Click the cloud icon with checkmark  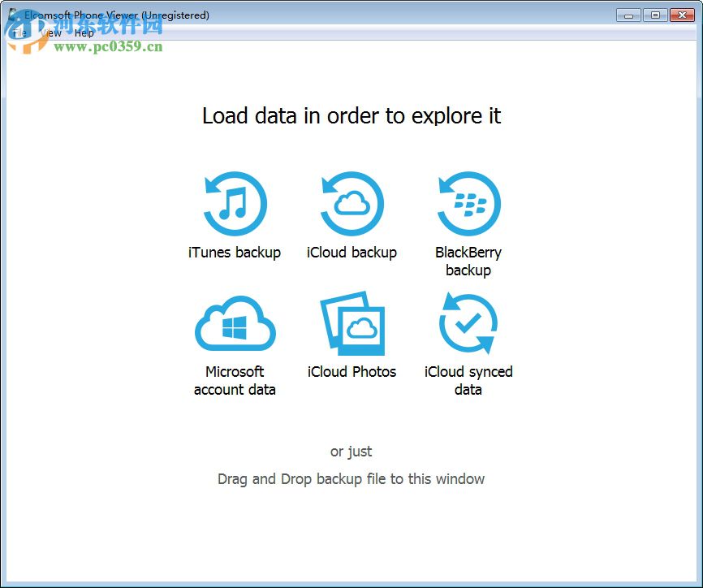point(468,322)
